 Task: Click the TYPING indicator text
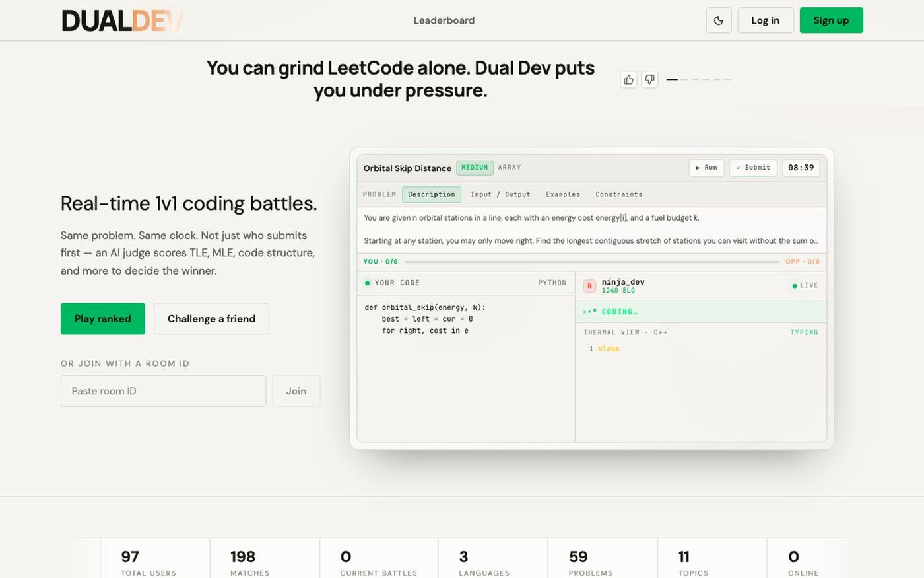pos(804,332)
